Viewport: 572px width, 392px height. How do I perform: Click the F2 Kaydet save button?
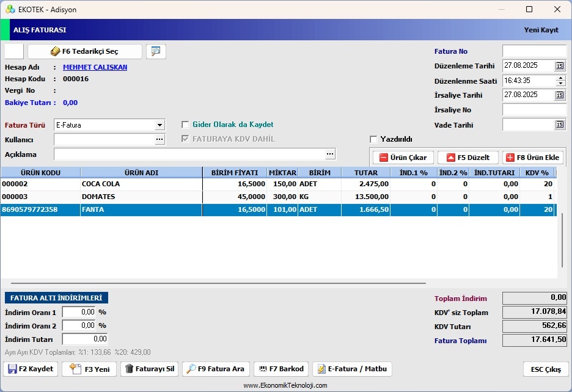click(31, 369)
